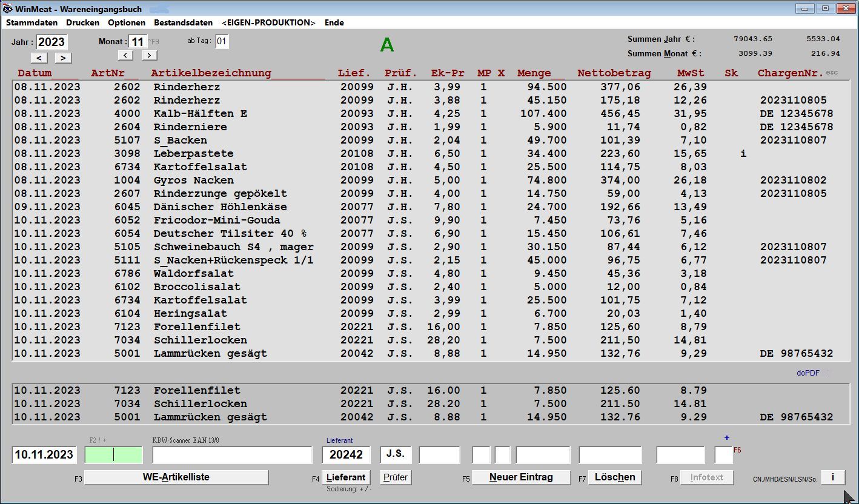Screen dimensions: 859x504
Task: Click the WinMeat app icon in title bar
Action: pos(8,8)
